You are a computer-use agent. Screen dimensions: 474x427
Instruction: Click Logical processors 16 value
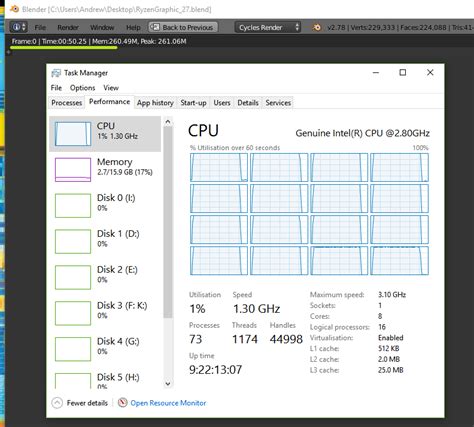pyautogui.click(x=382, y=327)
